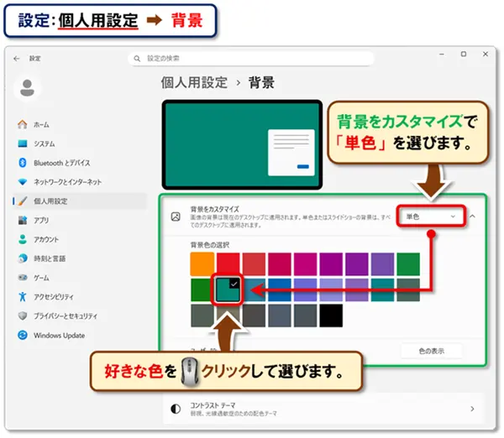This screenshot has height=438, width=504.
Task: Pick the black color swatch
Action: (331, 315)
